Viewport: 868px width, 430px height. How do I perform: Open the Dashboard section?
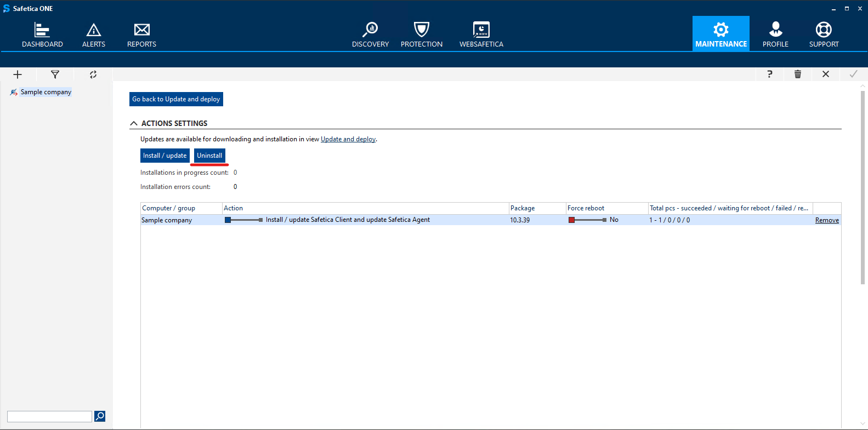point(42,35)
